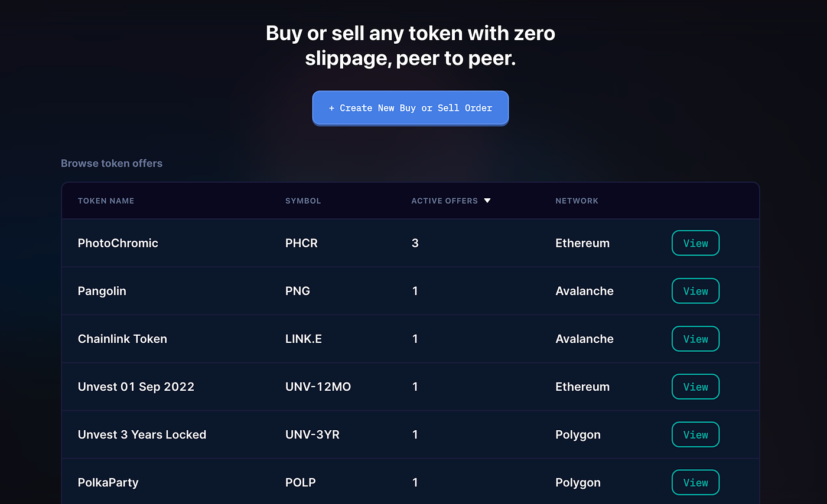Sort the table by Network column
Image resolution: width=827 pixels, height=504 pixels.
click(x=577, y=201)
